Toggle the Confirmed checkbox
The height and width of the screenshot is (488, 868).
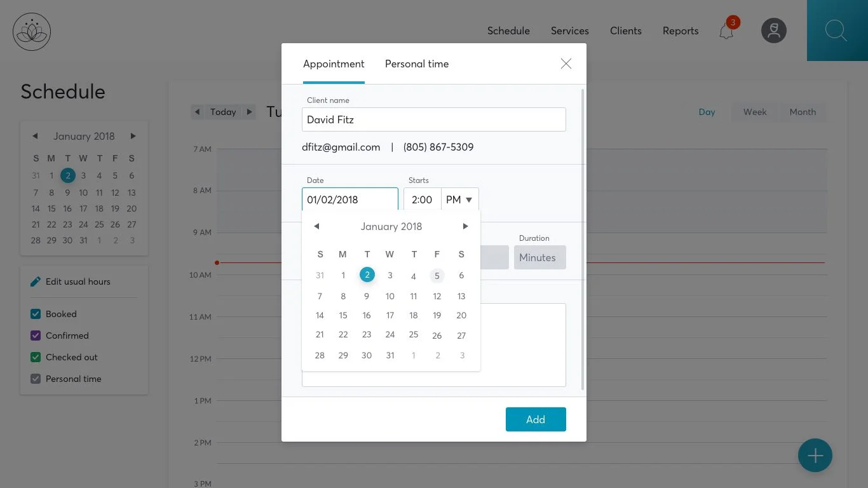click(36, 335)
